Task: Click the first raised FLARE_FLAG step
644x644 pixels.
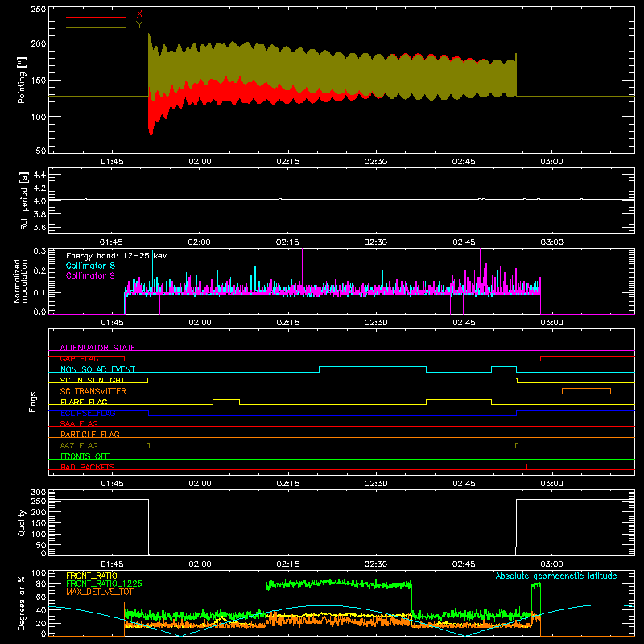Action: point(226,399)
